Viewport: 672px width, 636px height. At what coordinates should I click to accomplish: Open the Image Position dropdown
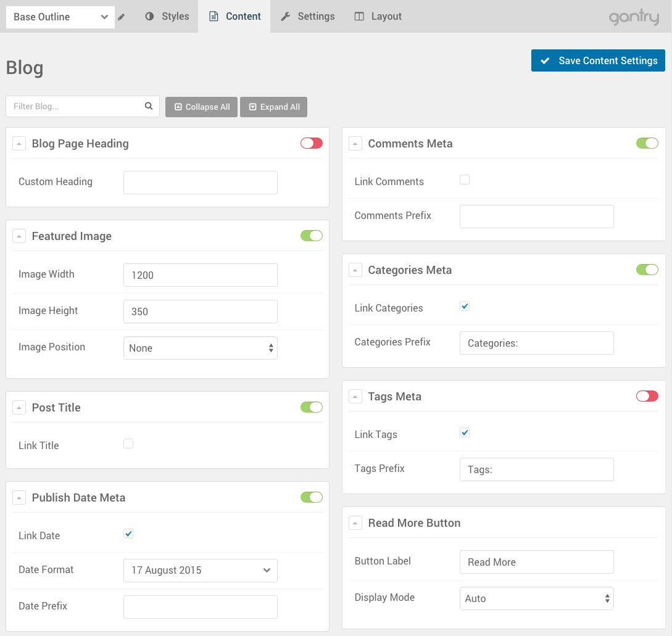coord(201,348)
